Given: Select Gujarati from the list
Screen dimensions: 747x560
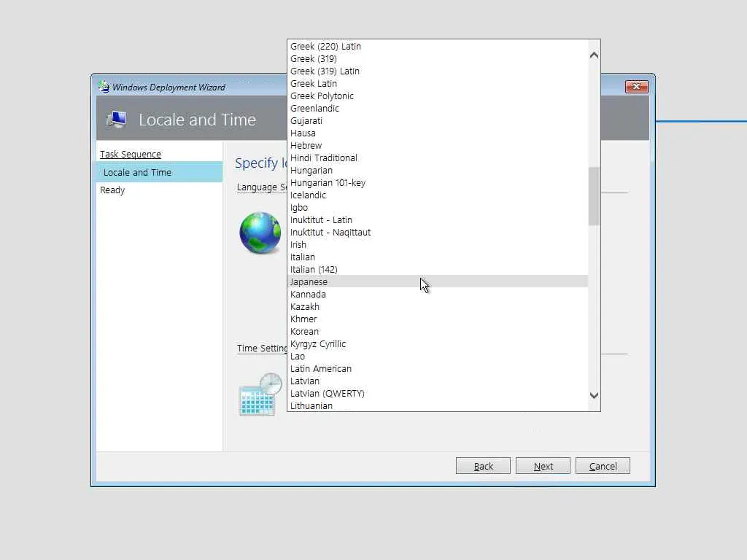Looking at the screenshot, I should tap(438, 120).
